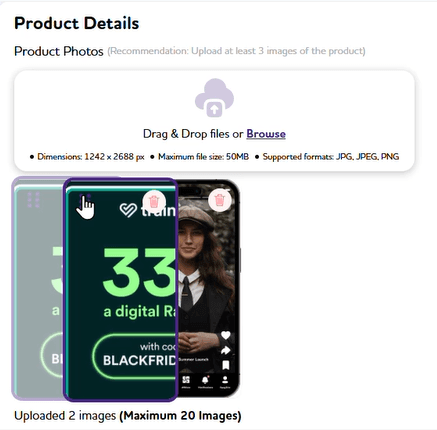437x430 pixels.
Task: Click the faded placeholder thumbnail
Action: (x=38, y=288)
